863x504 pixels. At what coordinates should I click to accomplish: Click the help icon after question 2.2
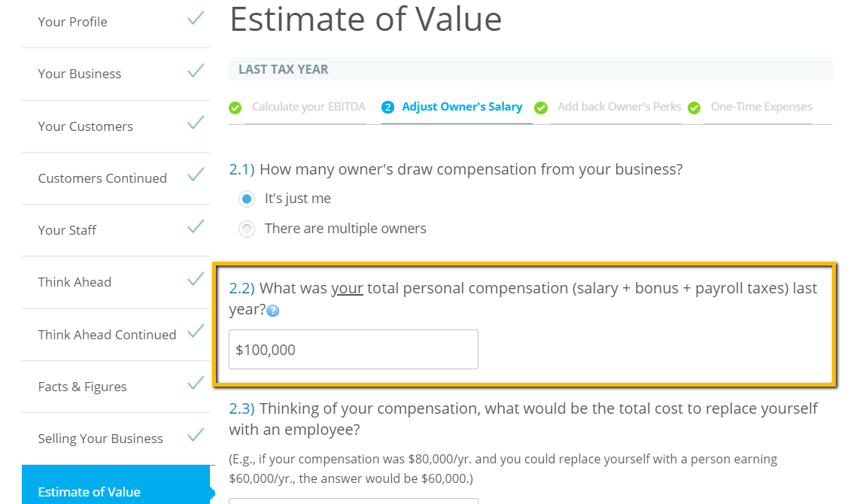point(272,311)
